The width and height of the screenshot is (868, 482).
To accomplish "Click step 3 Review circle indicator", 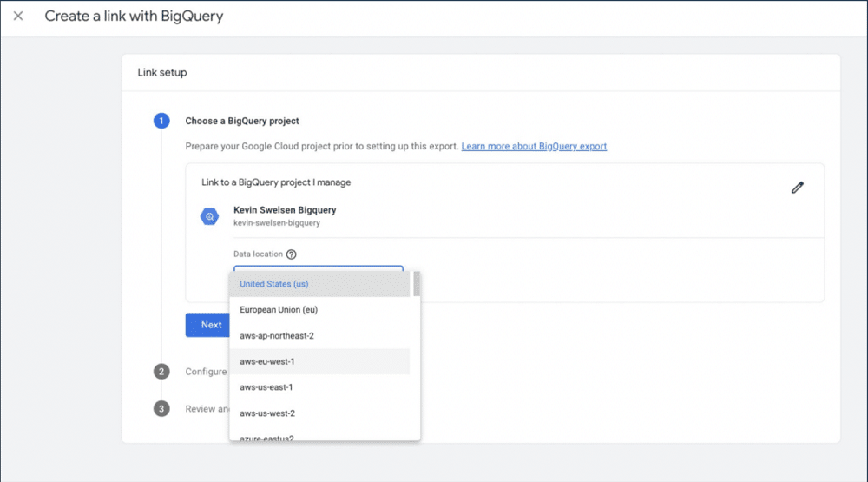I will (161, 409).
